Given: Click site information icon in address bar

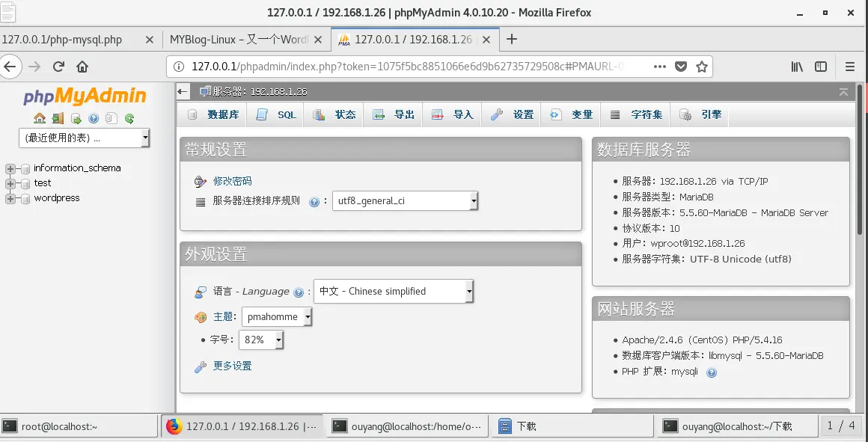Looking at the screenshot, I should (x=179, y=67).
